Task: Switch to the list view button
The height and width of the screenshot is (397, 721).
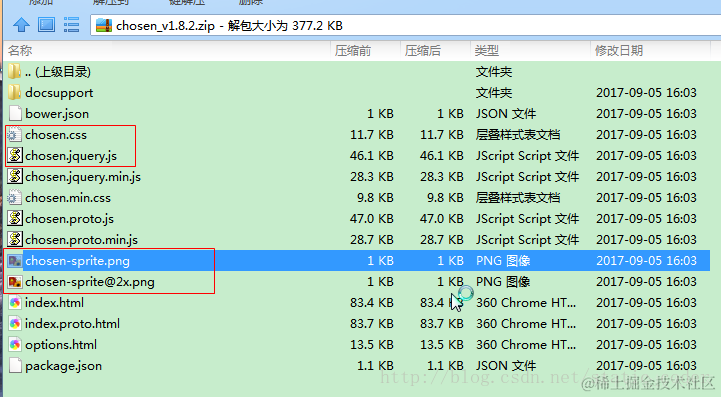Action: (71, 25)
